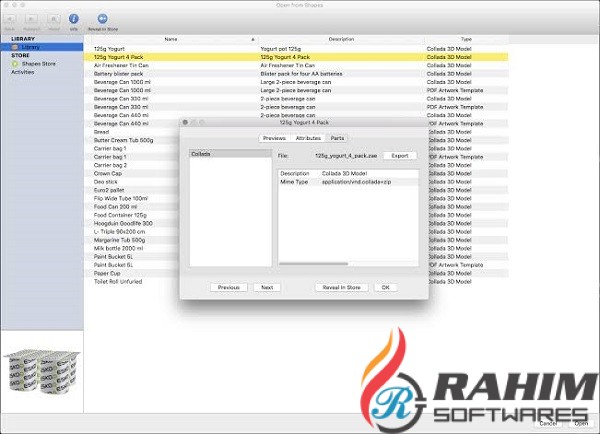Click the Export button in dialog

400,156
